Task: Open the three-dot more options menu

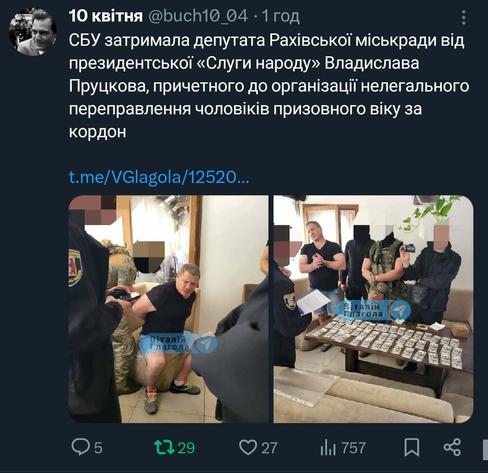Action: [464, 17]
